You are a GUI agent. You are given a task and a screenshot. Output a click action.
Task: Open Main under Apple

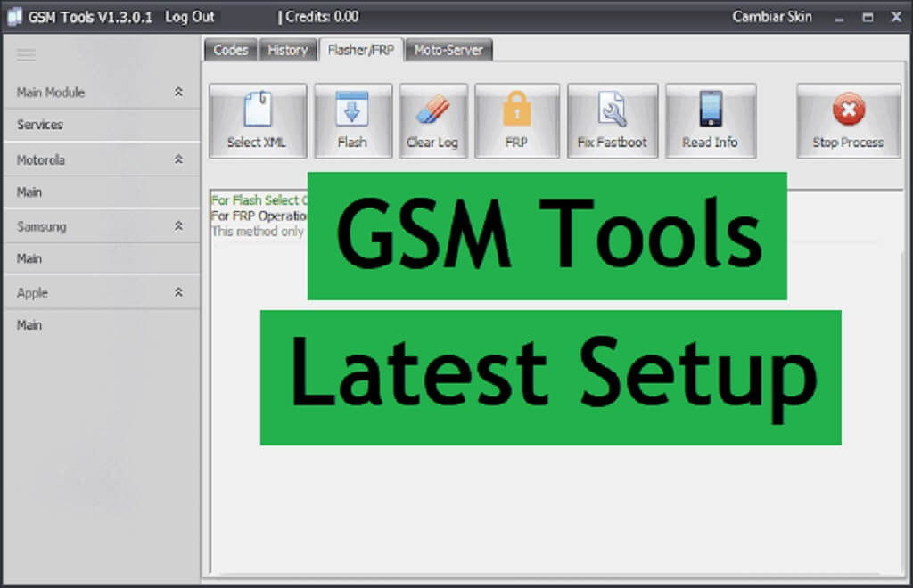click(102, 324)
